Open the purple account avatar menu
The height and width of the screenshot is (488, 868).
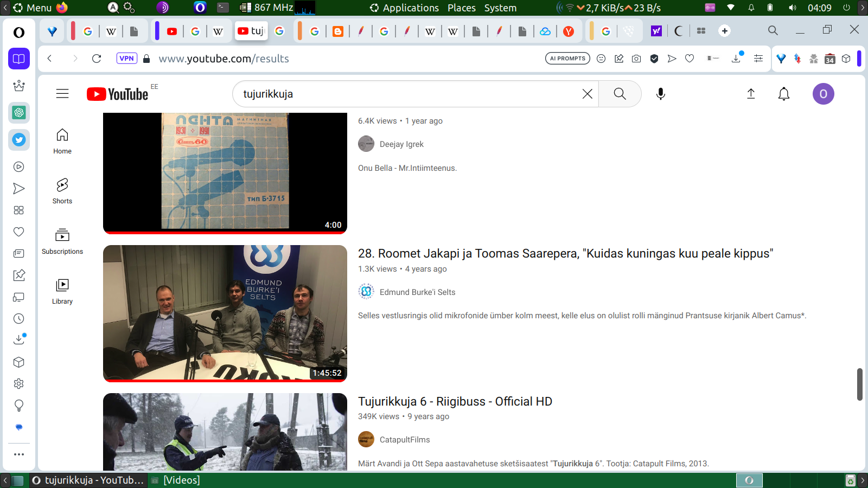click(823, 94)
